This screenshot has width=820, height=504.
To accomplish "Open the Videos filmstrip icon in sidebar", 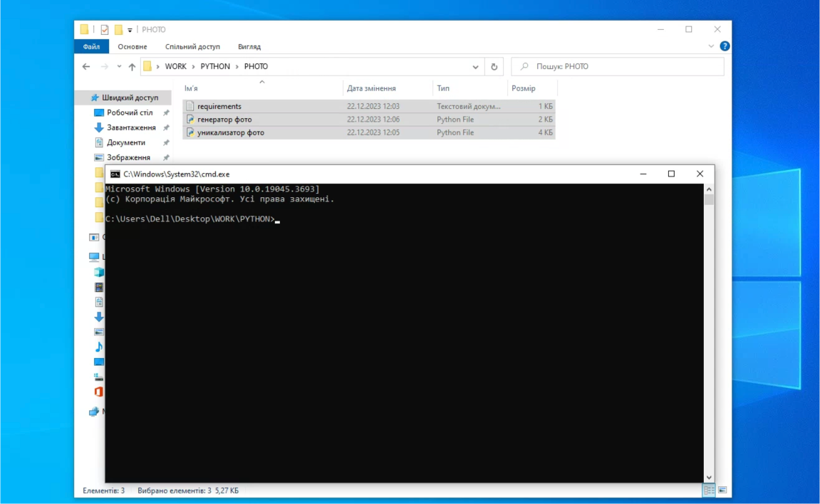I will coord(99,288).
